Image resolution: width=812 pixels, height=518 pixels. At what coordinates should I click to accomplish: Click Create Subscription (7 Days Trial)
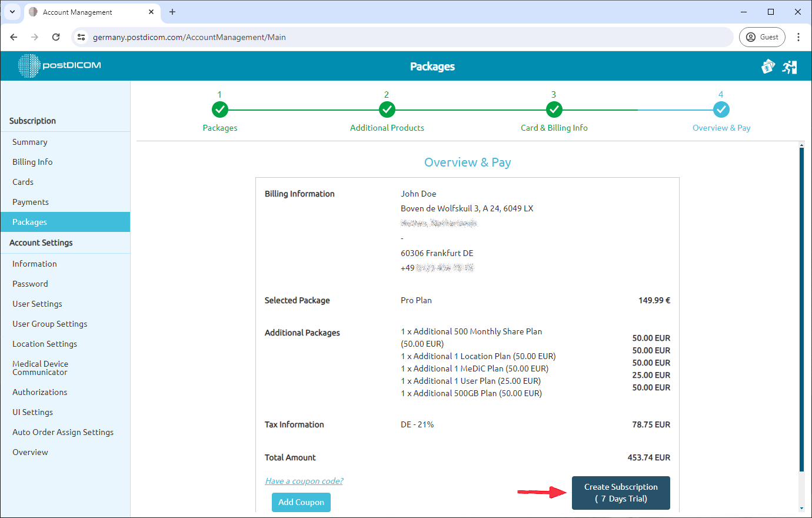coord(621,492)
